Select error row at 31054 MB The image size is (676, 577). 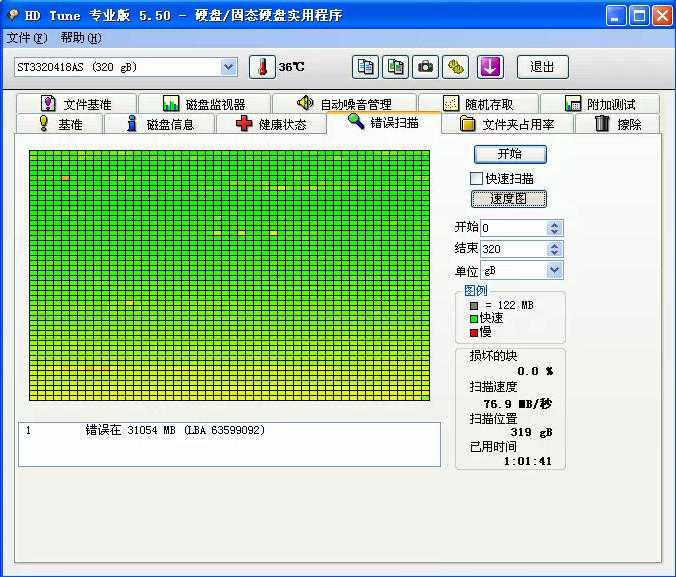click(229, 430)
